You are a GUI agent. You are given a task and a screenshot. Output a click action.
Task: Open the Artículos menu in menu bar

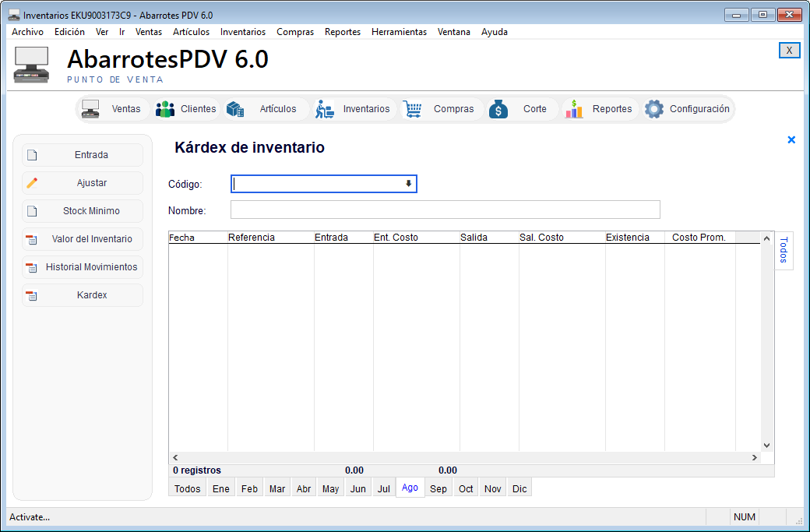pyautogui.click(x=191, y=32)
